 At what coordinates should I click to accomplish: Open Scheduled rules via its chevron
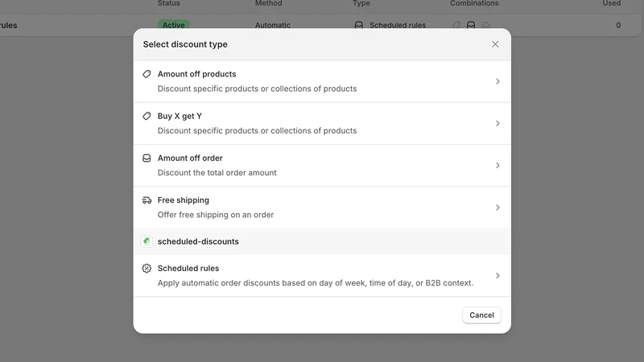497,275
